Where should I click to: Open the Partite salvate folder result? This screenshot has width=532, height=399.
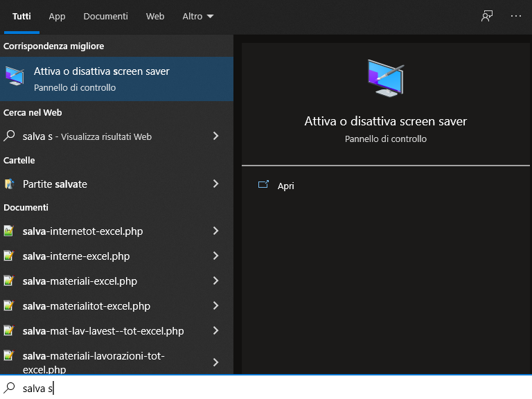pyautogui.click(x=116, y=184)
